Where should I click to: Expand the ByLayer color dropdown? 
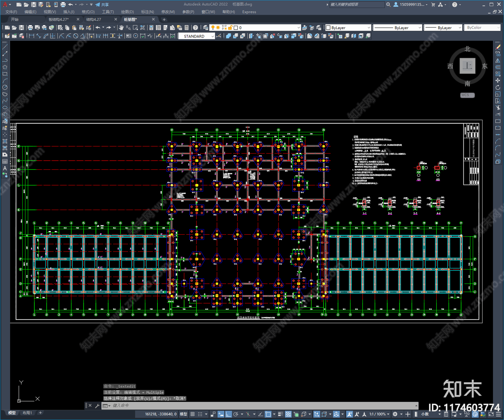pos(348,28)
